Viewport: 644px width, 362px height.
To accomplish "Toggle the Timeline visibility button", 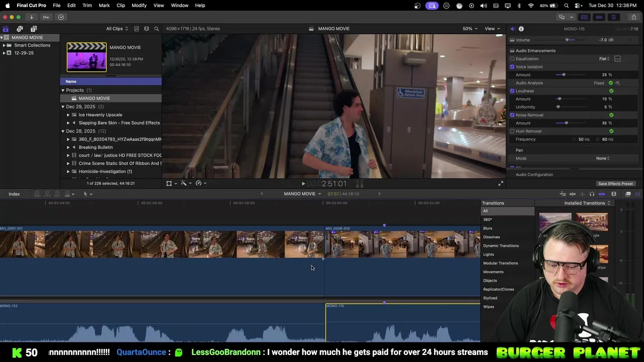I will click(599, 17).
